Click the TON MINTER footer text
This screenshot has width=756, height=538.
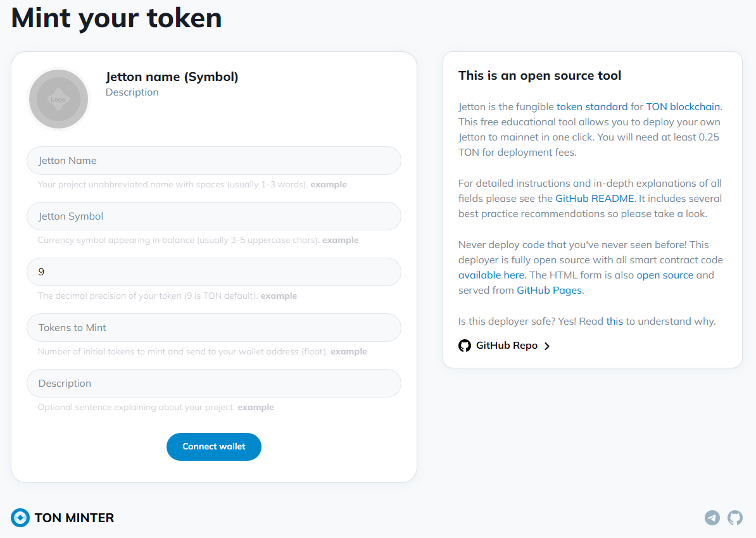(x=74, y=518)
